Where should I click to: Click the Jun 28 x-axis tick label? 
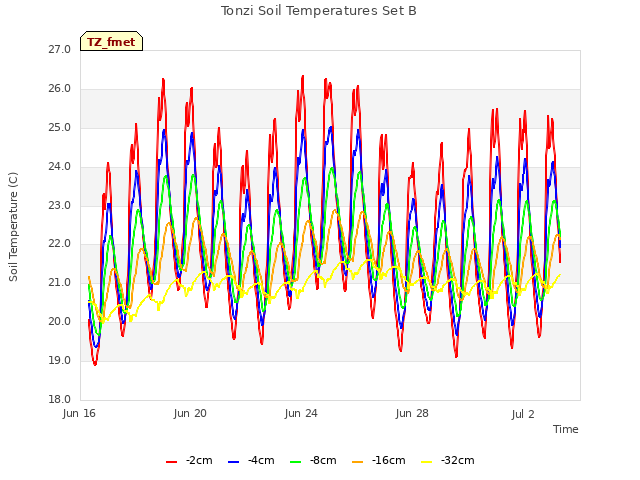click(412, 413)
